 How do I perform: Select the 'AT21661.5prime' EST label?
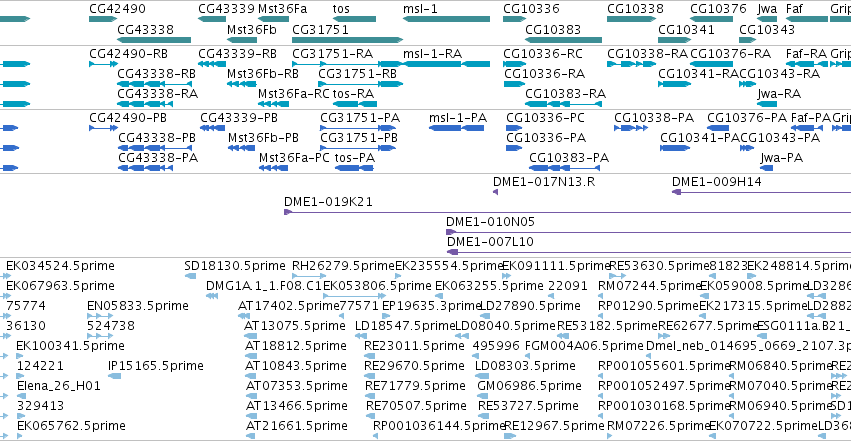(x=296, y=426)
